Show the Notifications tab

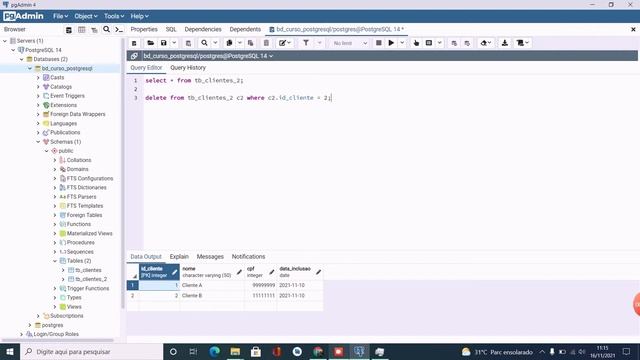pos(248,257)
